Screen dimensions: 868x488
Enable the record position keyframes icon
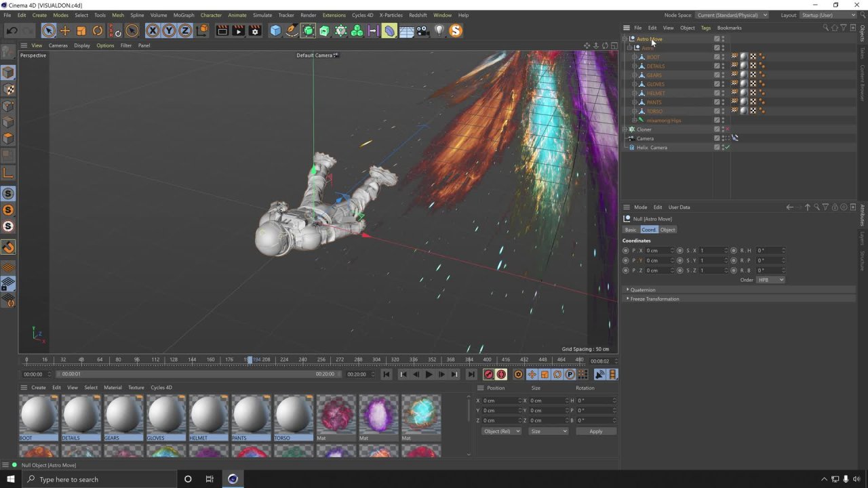pos(532,374)
